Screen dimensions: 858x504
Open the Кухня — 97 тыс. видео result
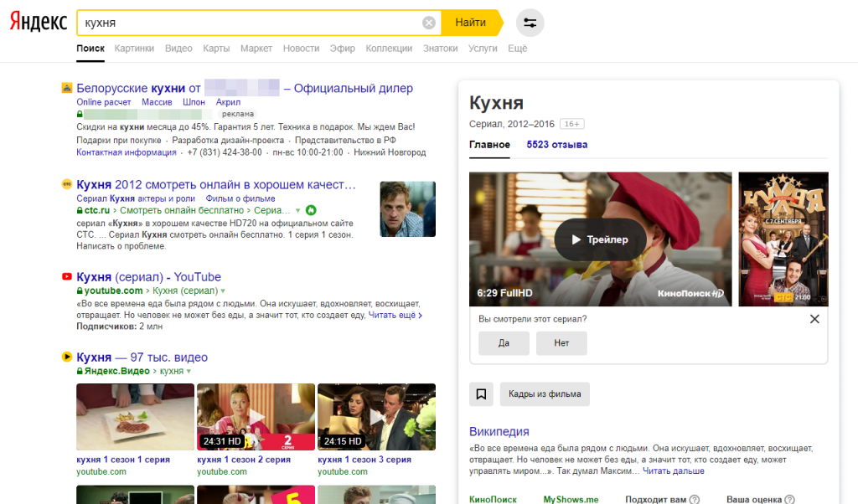142,357
